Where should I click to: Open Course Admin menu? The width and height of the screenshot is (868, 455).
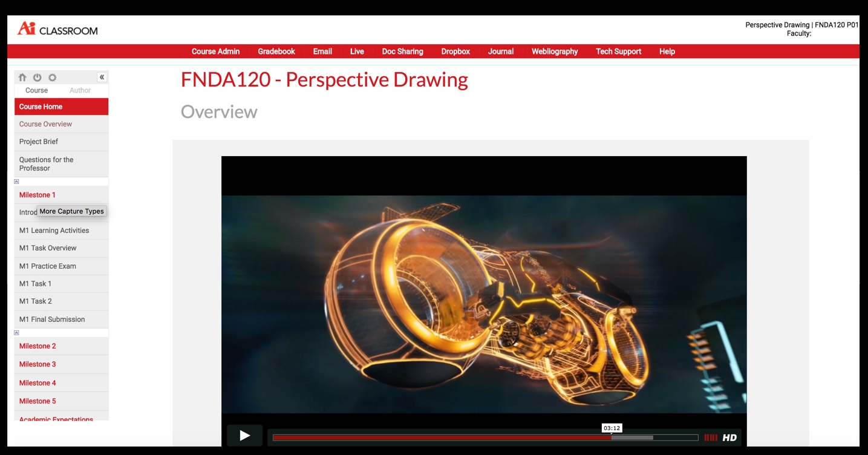pyautogui.click(x=216, y=51)
